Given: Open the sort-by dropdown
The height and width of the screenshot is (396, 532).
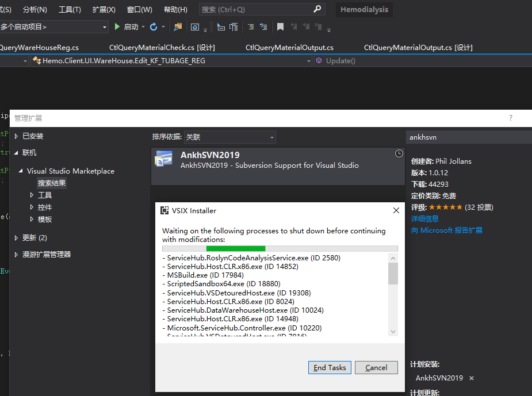Looking at the screenshot, I should [x=272, y=137].
